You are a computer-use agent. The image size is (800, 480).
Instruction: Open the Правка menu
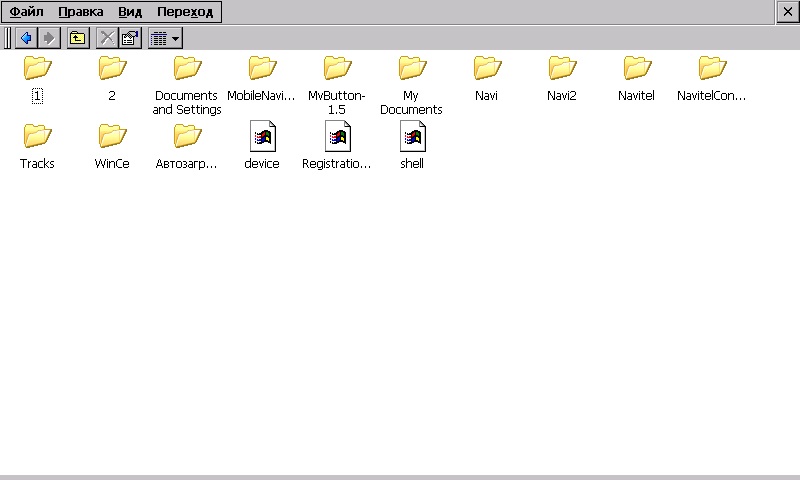click(x=80, y=12)
